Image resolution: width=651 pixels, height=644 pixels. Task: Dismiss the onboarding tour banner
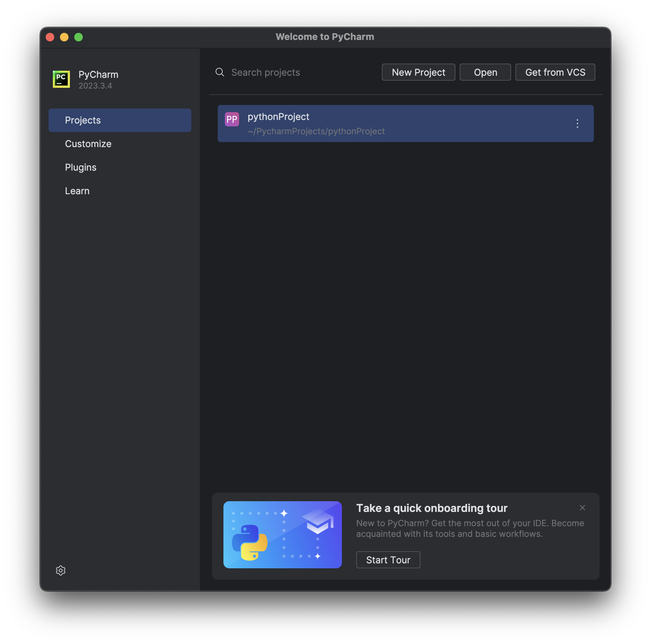pos(582,508)
